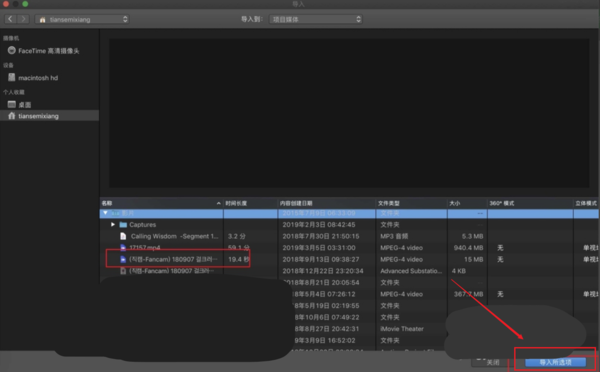600x372 pixels.
Task: Click the Captures folder icon
Action: coord(123,225)
